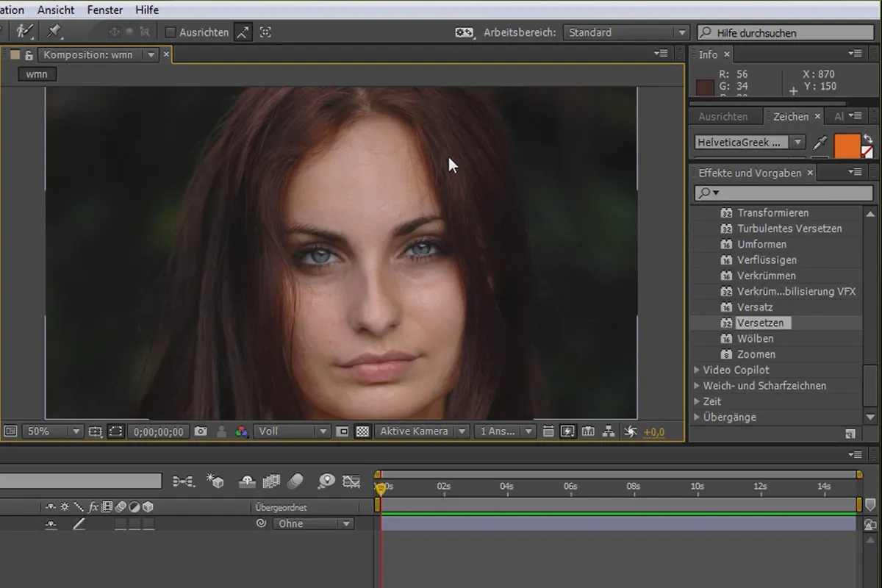Image resolution: width=882 pixels, height=588 pixels.
Task: Click the wmn composition breadcrumb button
Action: click(x=37, y=74)
